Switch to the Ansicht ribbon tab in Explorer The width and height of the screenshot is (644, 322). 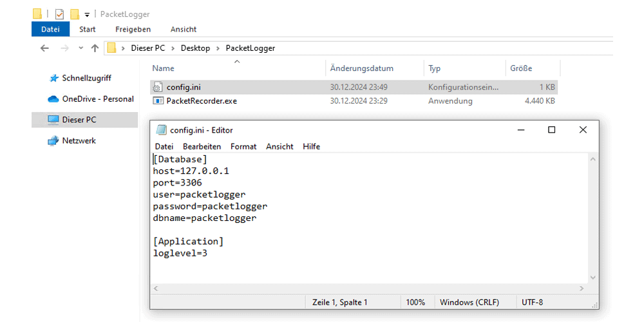tap(183, 29)
